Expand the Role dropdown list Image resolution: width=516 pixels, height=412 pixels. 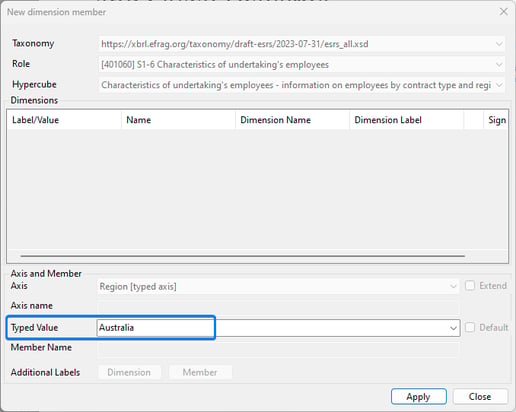499,64
